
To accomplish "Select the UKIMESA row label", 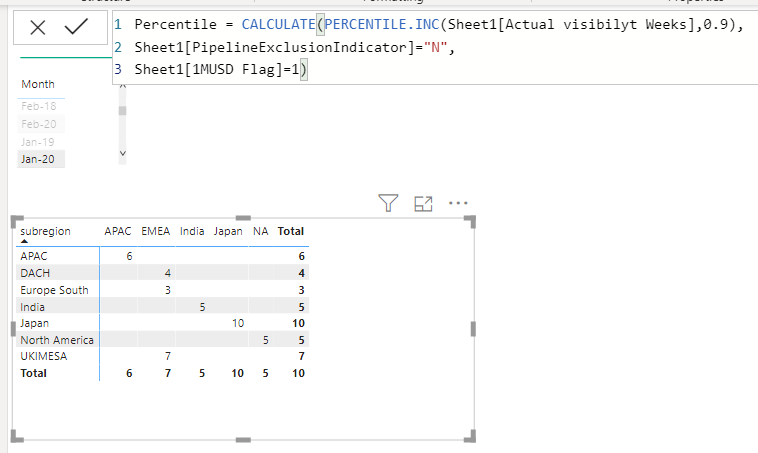I will (x=44, y=356).
